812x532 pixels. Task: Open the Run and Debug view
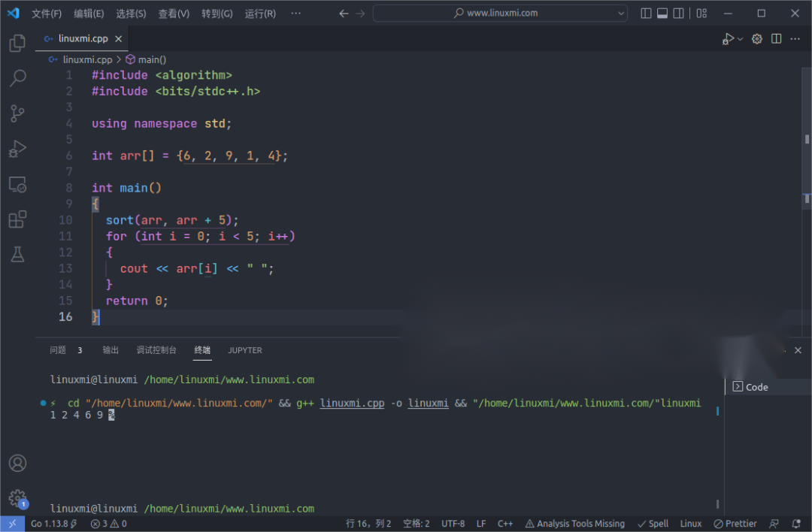pos(17,149)
